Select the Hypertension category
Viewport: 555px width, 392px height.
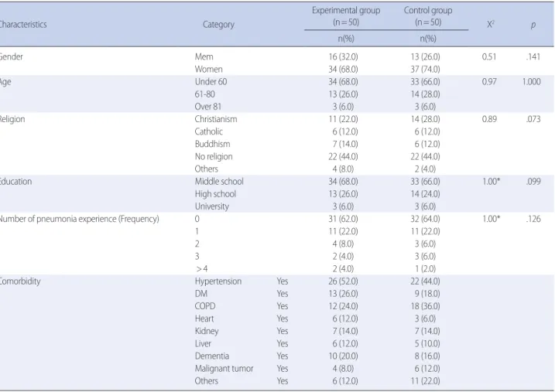coord(218,281)
